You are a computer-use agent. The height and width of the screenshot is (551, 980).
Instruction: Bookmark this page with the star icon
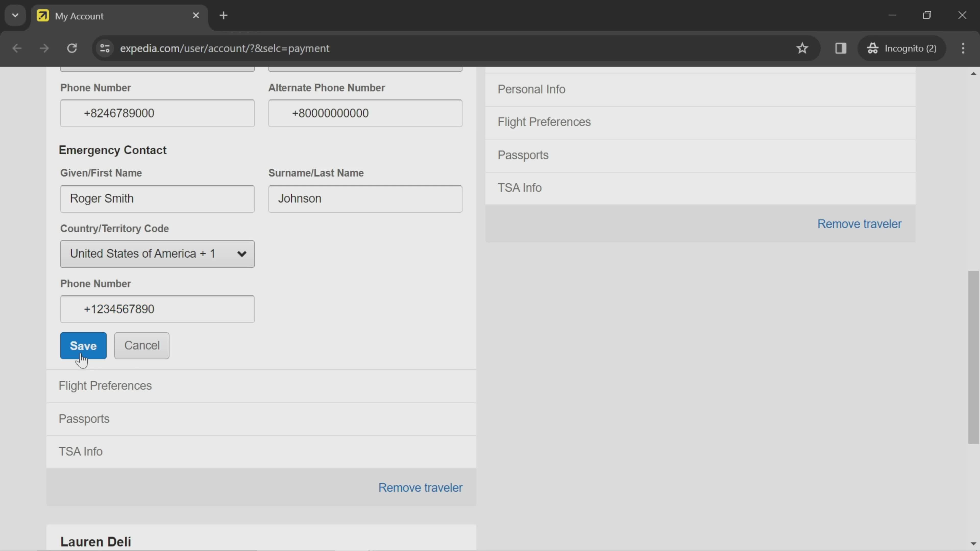(802, 48)
